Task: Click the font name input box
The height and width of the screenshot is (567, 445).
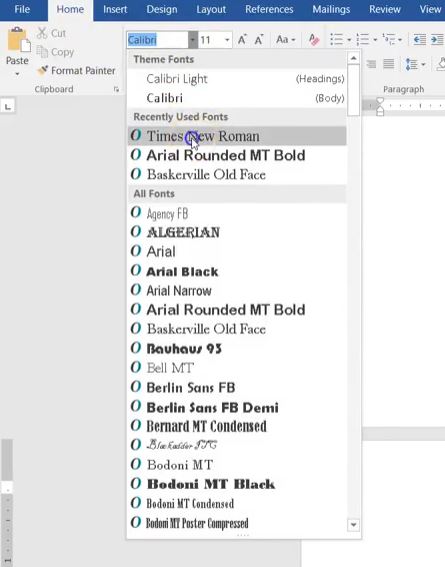Action: 157,39
